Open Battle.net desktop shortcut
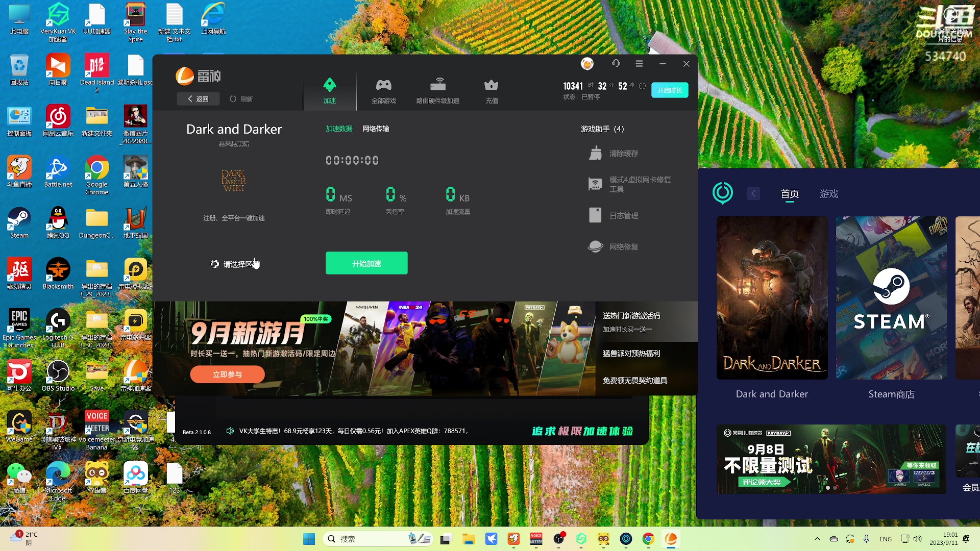The image size is (980, 551). click(58, 172)
